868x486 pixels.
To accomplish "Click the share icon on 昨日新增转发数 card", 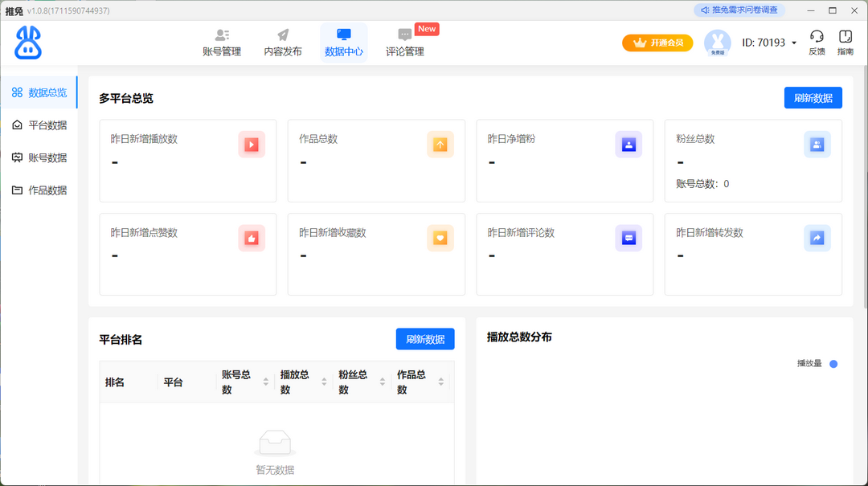I will 817,238.
